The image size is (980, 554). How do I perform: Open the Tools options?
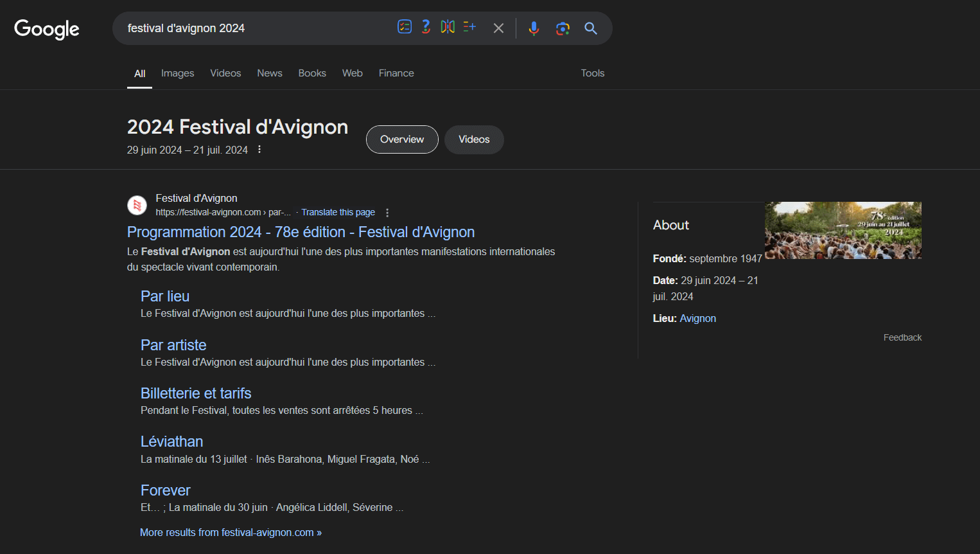(x=593, y=73)
